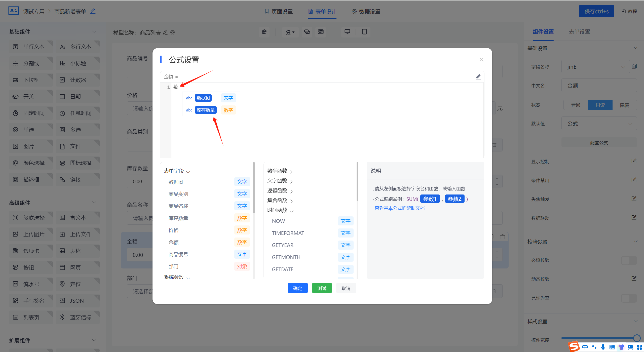Click the mobile device icon in toolbar
644x352 pixels.
364,32
